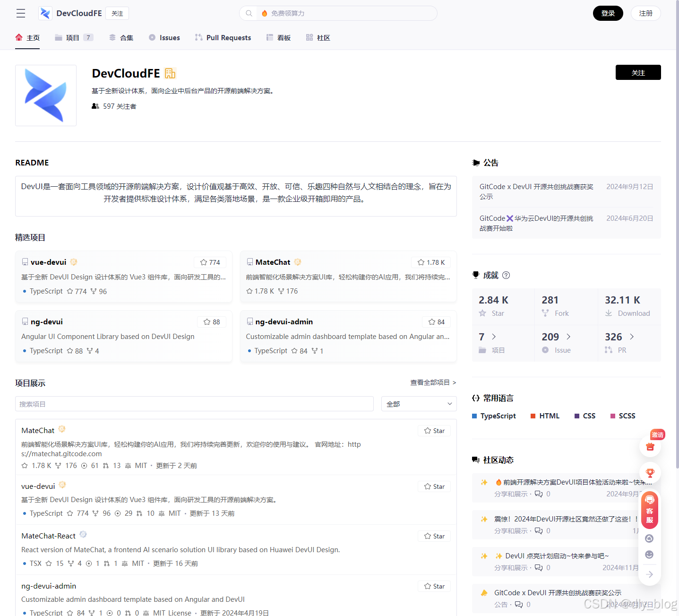Open announcement 华为云DevUI的开源共创挑战赛开始啦
The height and width of the screenshot is (616, 679).
[537, 223]
